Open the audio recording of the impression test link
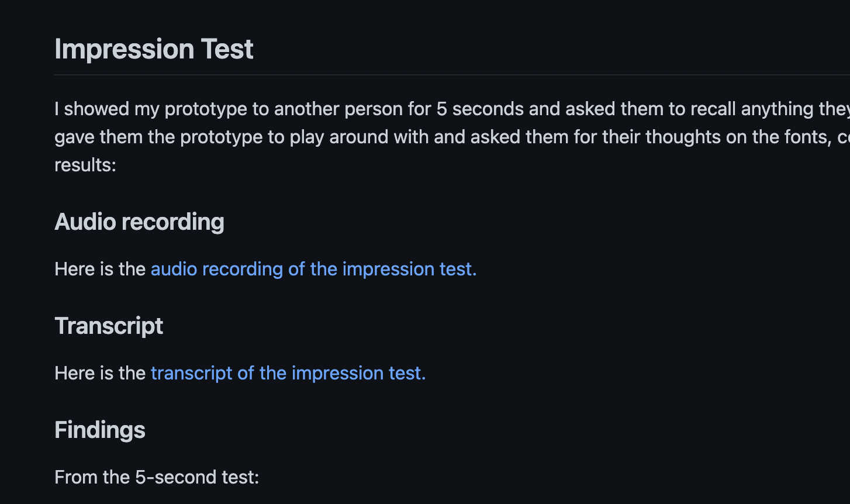Image resolution: width=850 pixels, height=504 pixels. 313,269
